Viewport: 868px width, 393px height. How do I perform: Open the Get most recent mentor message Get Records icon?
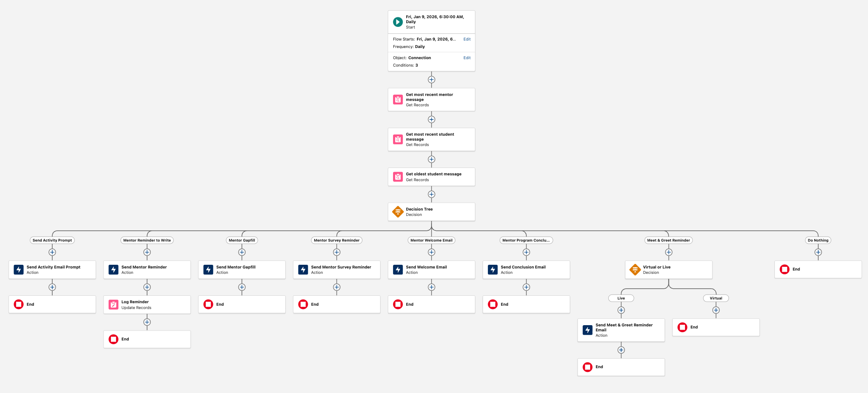(398, 99)
